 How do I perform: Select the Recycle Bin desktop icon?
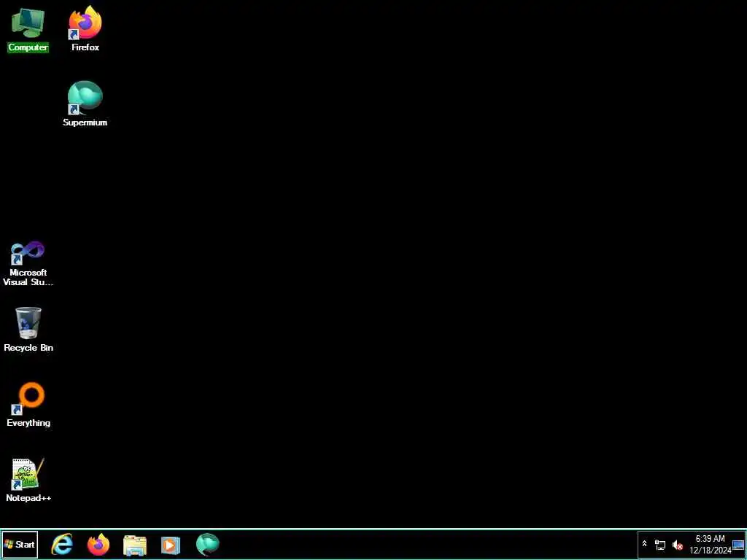point(28,329)
